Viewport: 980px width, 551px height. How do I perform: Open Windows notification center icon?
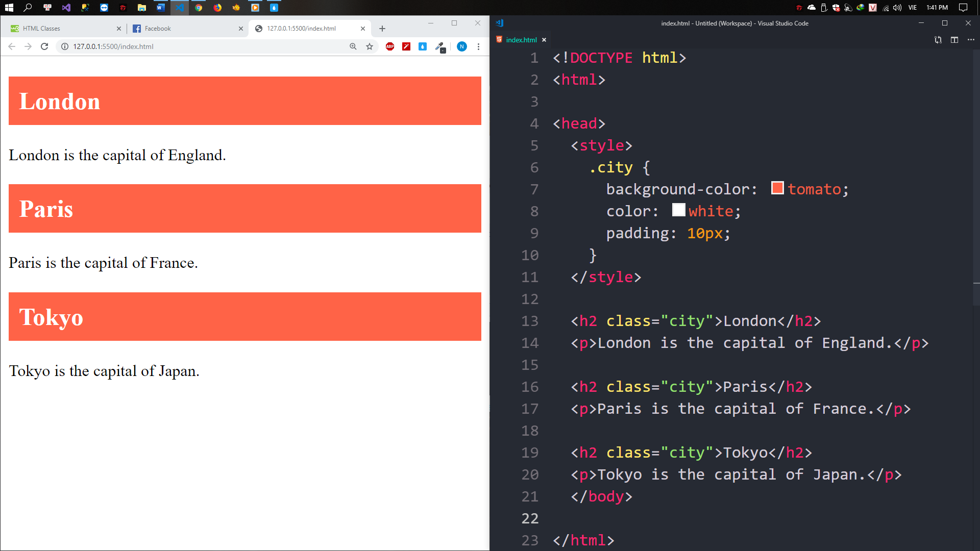click(x=963, y=7)
